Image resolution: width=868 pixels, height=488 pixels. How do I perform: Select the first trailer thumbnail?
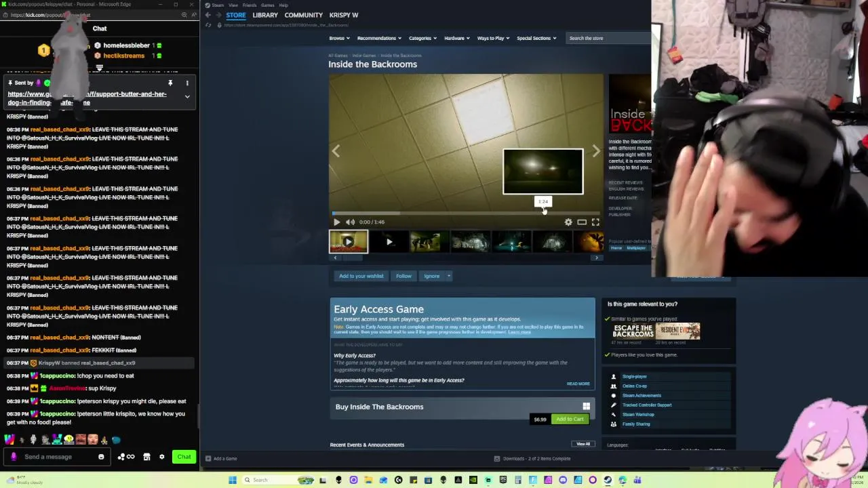pos(349,242)
